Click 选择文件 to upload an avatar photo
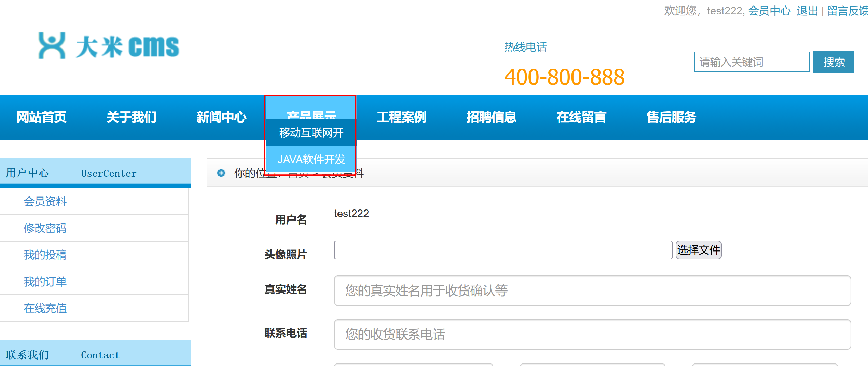This screenshot has width=868, height=366. [698, 250]
